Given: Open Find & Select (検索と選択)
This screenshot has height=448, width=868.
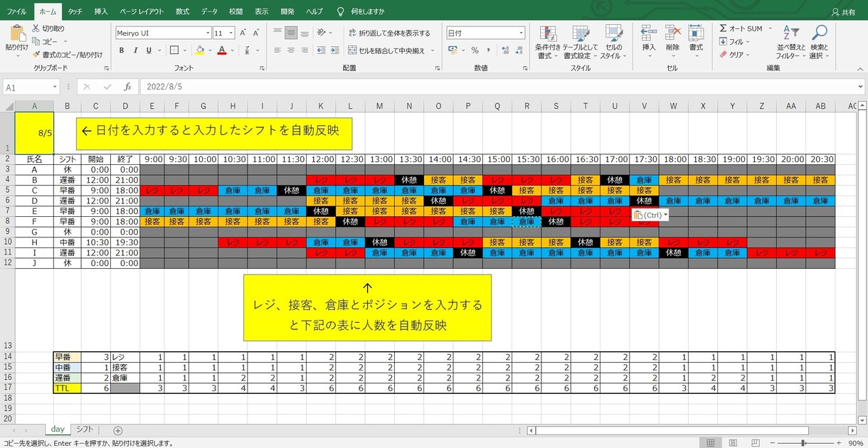Looking at the screenshot, I should tap(819, 43).
